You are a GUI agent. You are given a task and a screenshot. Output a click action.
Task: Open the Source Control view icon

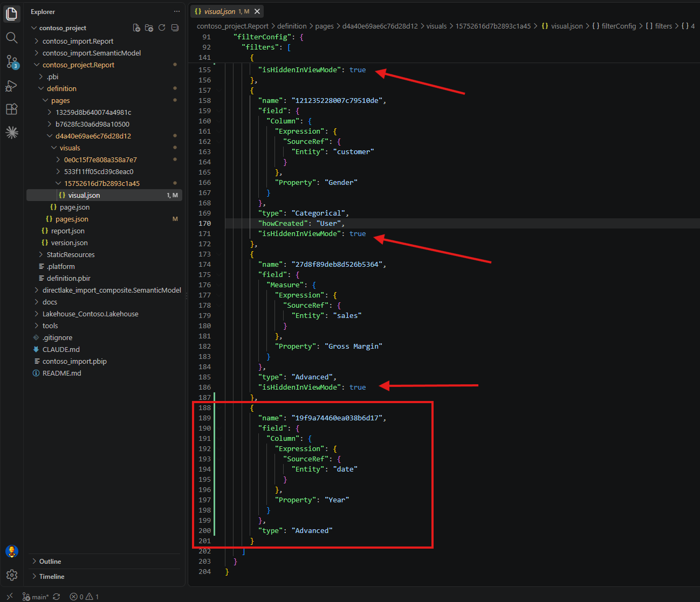12,61
